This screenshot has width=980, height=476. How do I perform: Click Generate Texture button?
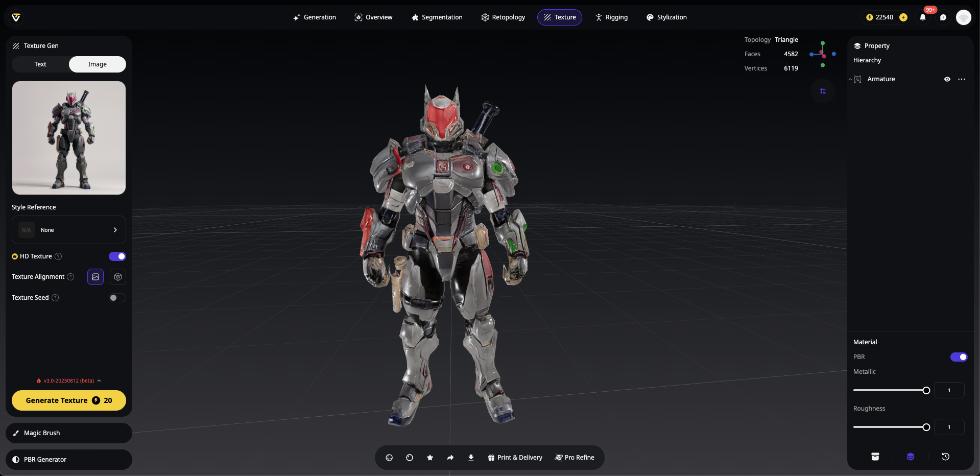point(69,400)
